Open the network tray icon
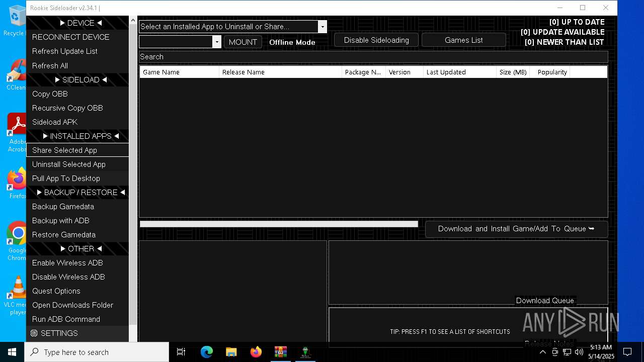Viewport: 644px width, 362px height. [567, 352]
